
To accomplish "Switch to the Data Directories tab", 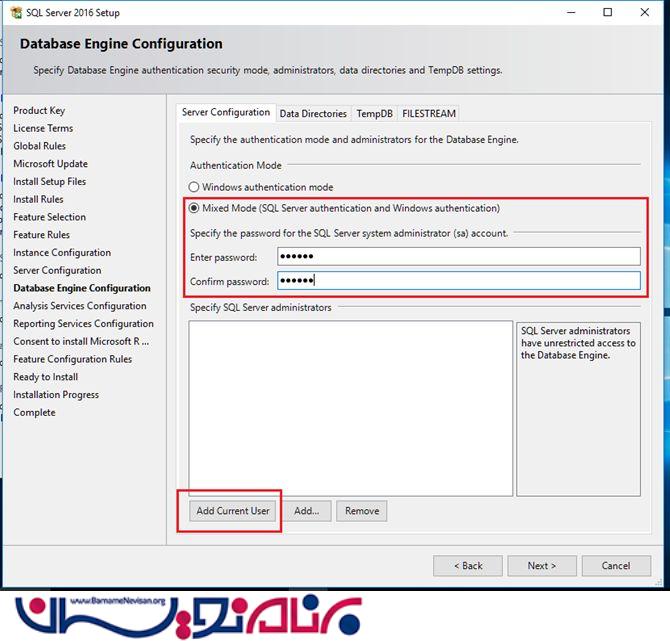I will (313, 114).
